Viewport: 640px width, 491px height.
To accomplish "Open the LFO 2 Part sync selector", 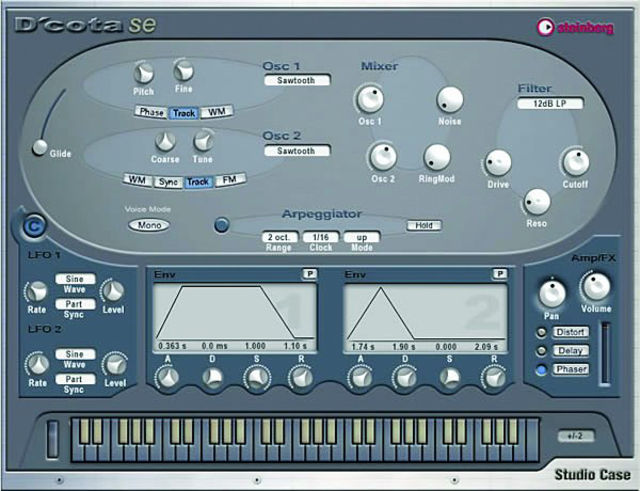I will [75, 379].
